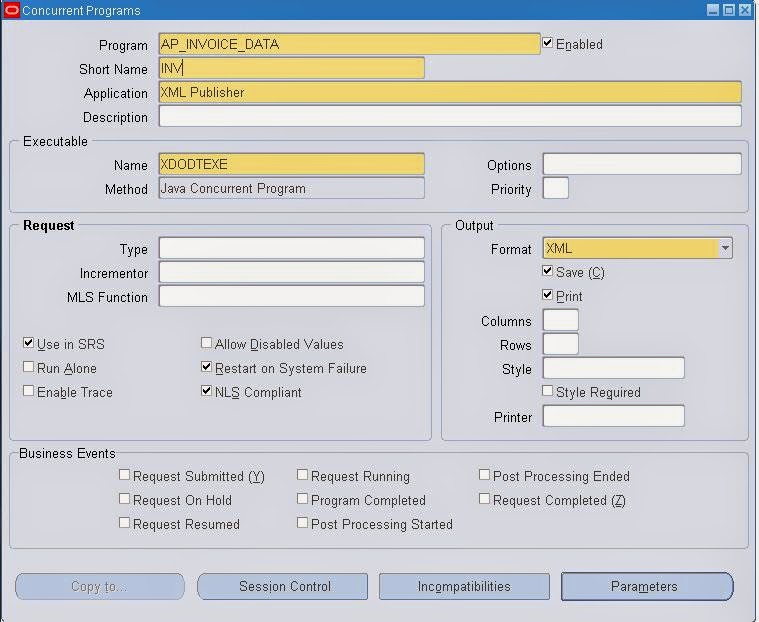Check Allow Disabled Values

click(206, 343)
